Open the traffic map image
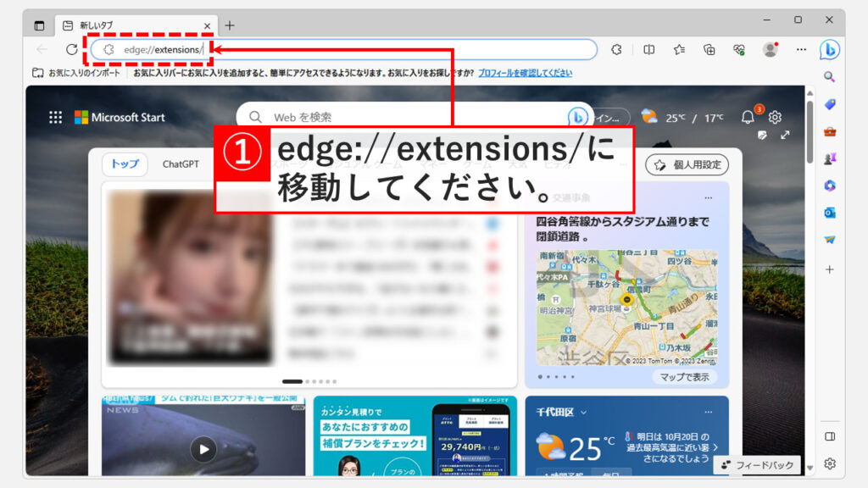This screenshot has height=488, width=868. pos(626,307)
